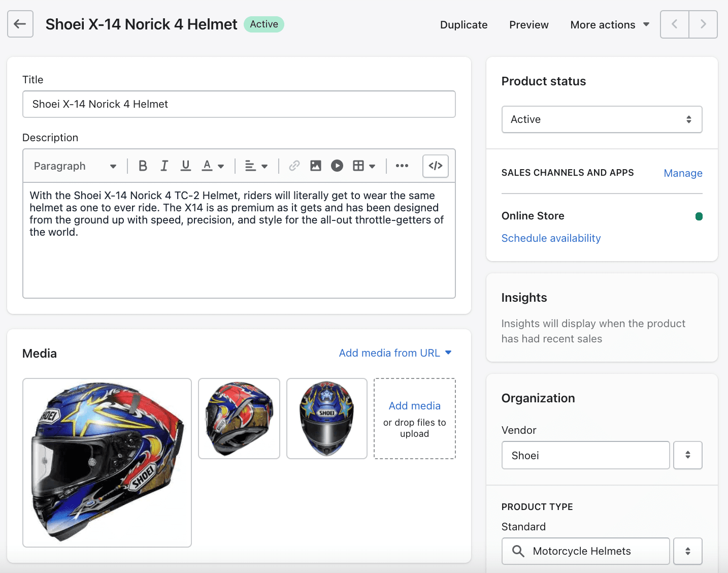Open Schedule availability link
Image resolution: width=728 pixels, height=573 pixels.
point(551,238)
